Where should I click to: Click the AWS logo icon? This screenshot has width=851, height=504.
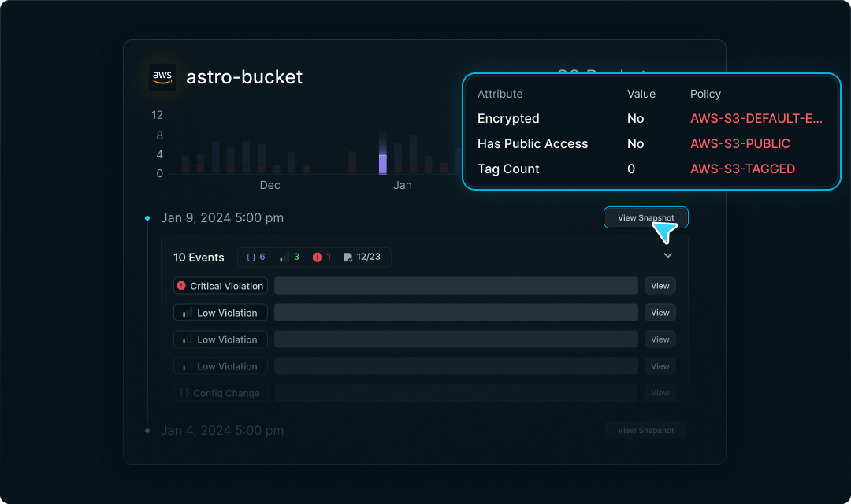162,76
